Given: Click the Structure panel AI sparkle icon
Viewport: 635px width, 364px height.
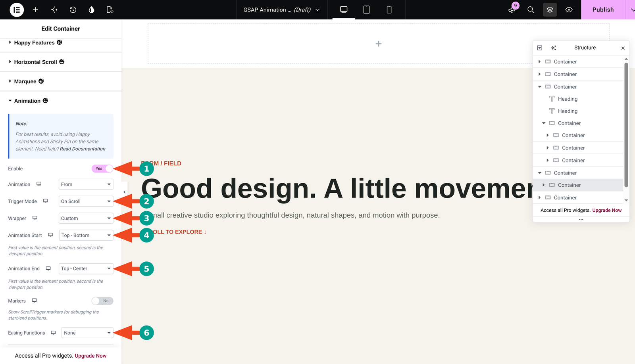Looking at the screenshot, I should [554, 48].
